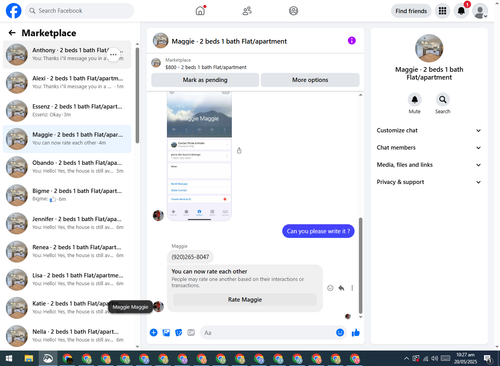Open emoji picker in message field

click(x=340, y=332)
